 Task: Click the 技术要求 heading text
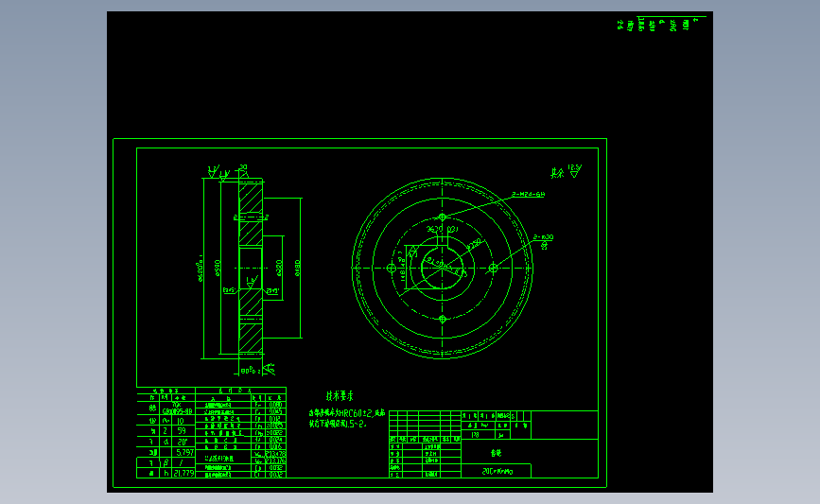340,396
